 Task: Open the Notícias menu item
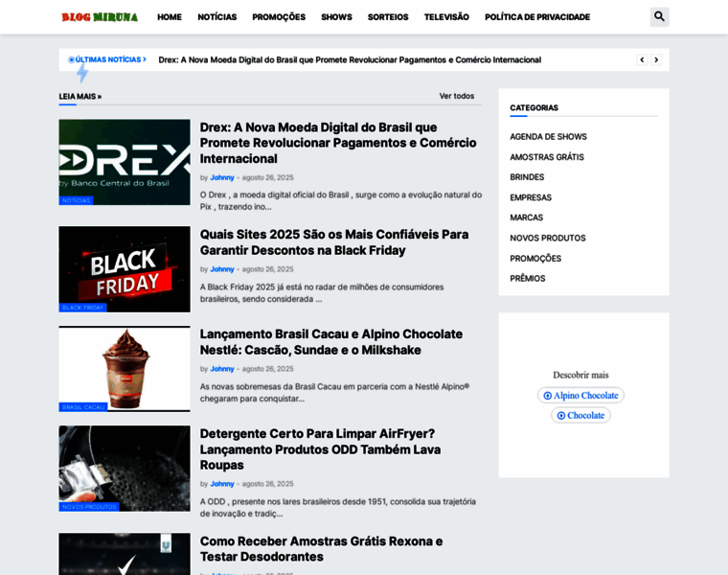[216, 17]
